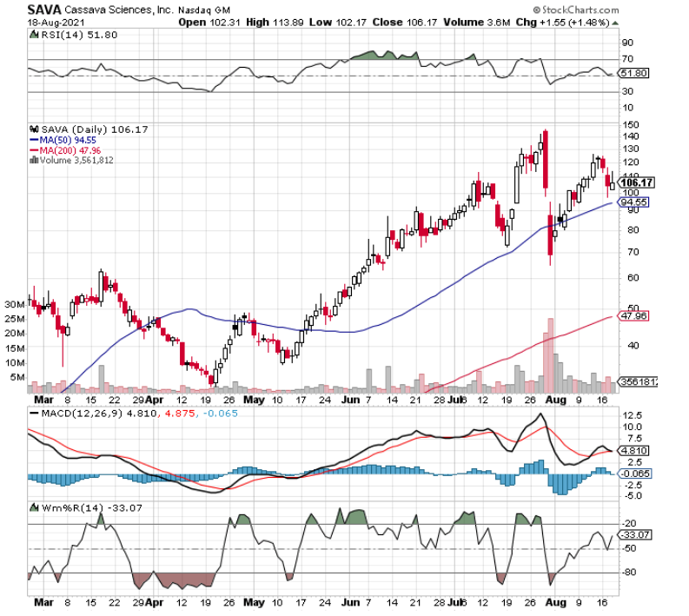The width and height of the screenshot is (689, 616).
Task: Click the MA(200) 47.96 legend label
Action: (x=70, y=150)
